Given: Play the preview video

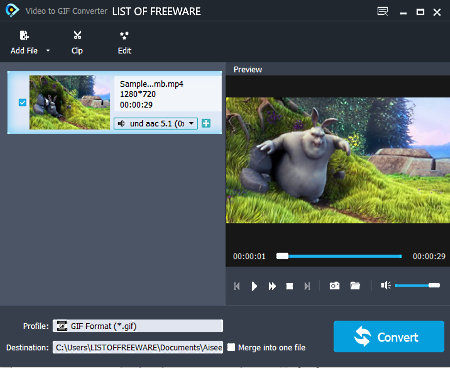Looking at the screenshot, I should [254, 286].
